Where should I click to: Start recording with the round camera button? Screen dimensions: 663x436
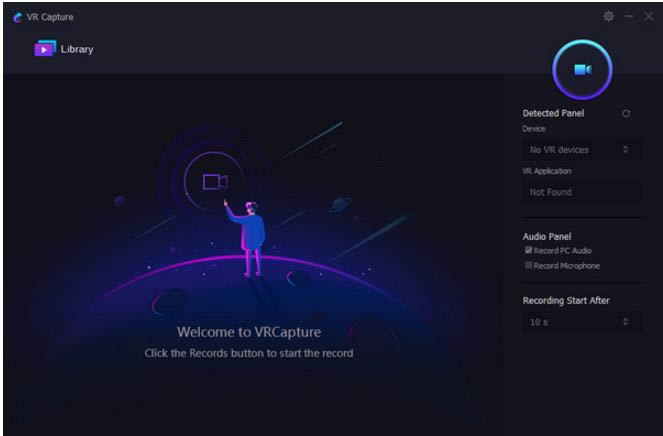coord(582,70)
